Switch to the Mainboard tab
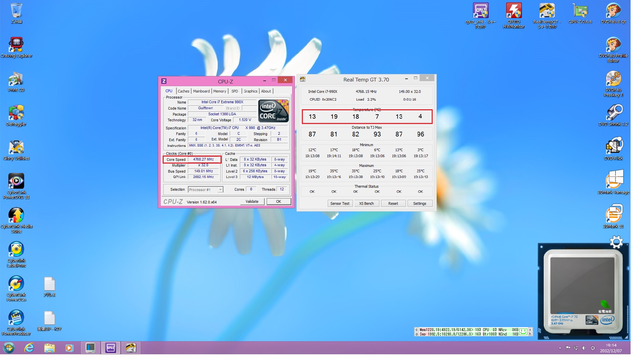The image size is (644, 362). [201, 91]
